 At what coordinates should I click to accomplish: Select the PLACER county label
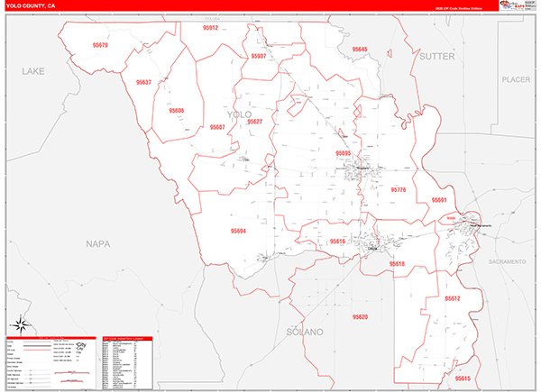coord(516,79)
